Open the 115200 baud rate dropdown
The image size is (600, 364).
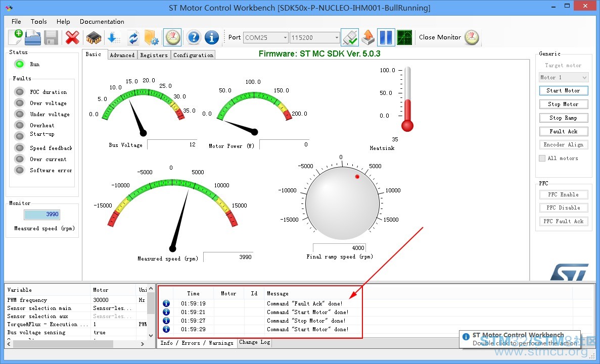coord(337,37)
